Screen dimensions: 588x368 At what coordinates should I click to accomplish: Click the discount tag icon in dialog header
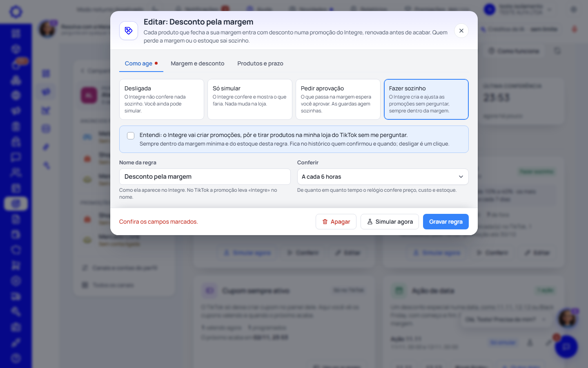pyautogui.click(x=129, y=31)
